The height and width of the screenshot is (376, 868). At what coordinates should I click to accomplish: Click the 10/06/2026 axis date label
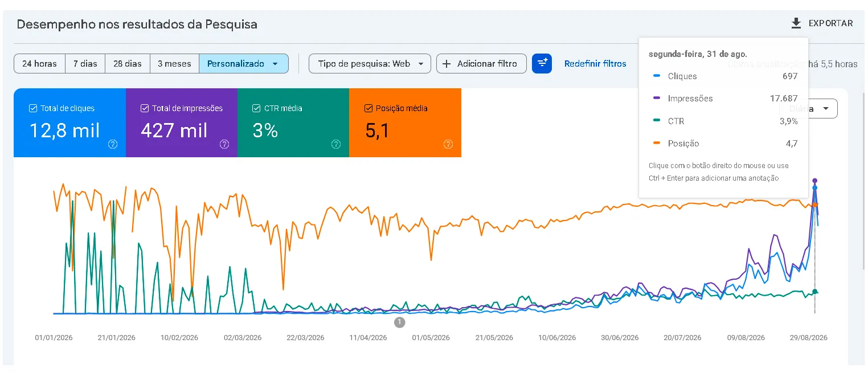point(557,338)
